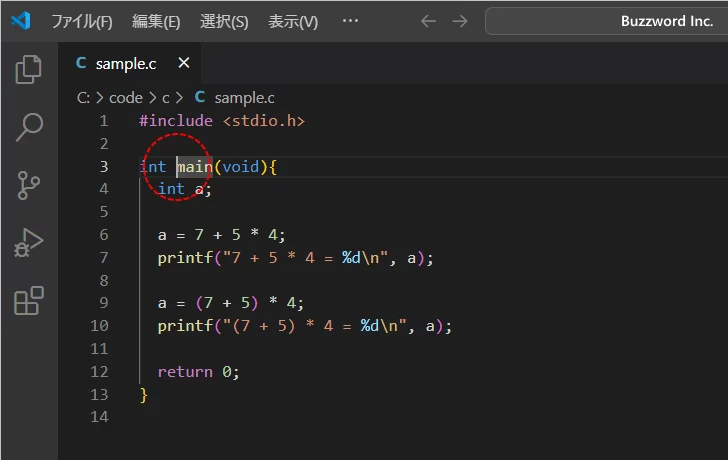Click the sample.c breadcrumb item
This screenshot has width=728, height=460.
244,97
